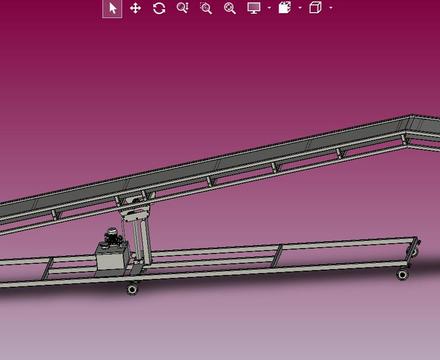Click the base frame cross-member near right
The height and width of the screenshot is (360, 440).
[x=277, y=256]
